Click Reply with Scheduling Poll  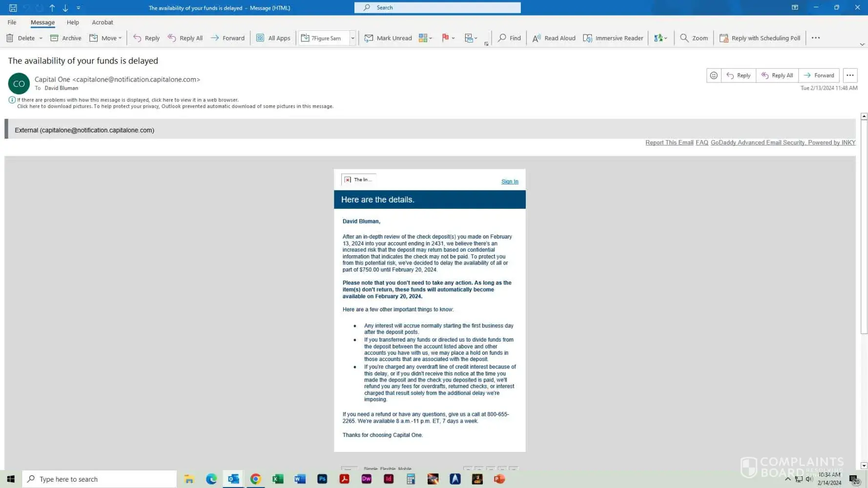click(x=760, y=38)
